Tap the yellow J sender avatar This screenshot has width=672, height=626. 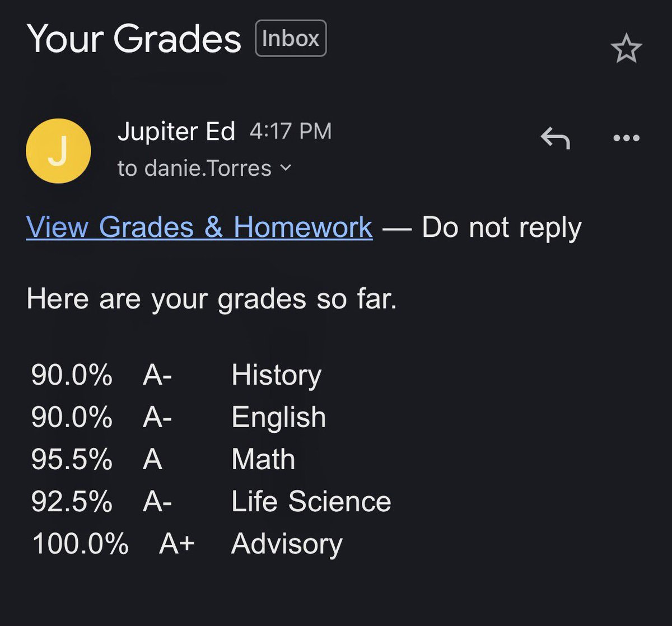click(58, 151)
